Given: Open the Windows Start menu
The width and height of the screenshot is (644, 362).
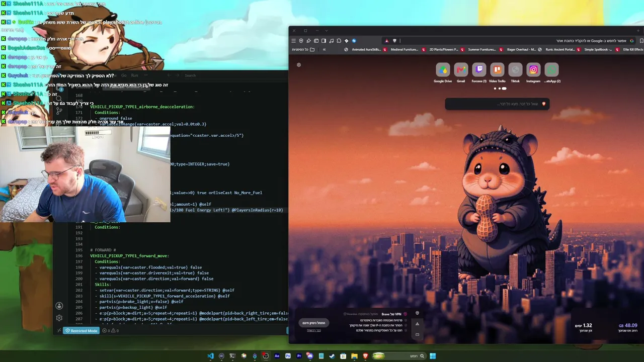Looking at the screenshot, I should tap(433, 356).
